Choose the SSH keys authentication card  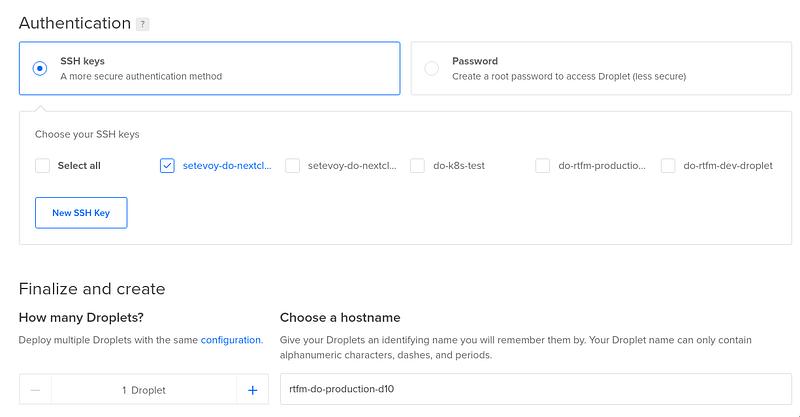210,68
